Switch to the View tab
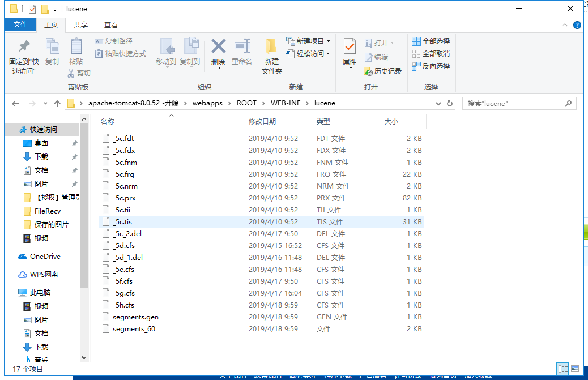This screenshot has height=380, width=588. click(110, 25)
